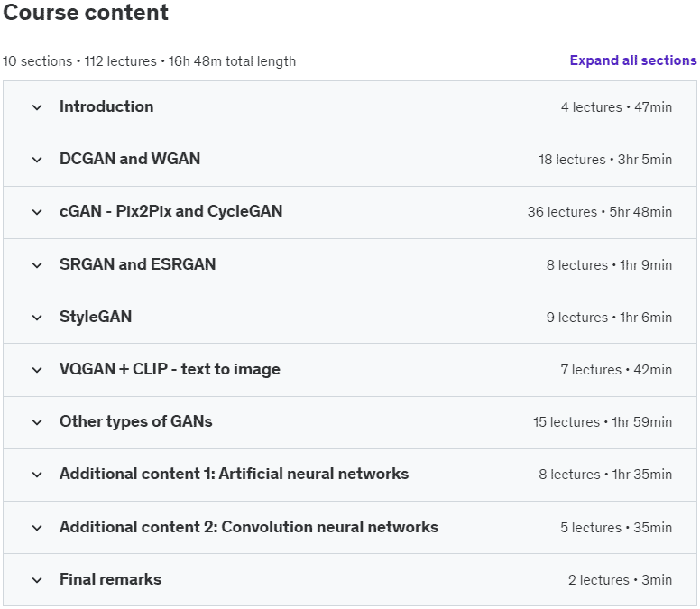Expand cGAN - Pix2Pix and CycleGAN chevron
This screenshot has width=700, height=609.
click(x=37, y=212)
